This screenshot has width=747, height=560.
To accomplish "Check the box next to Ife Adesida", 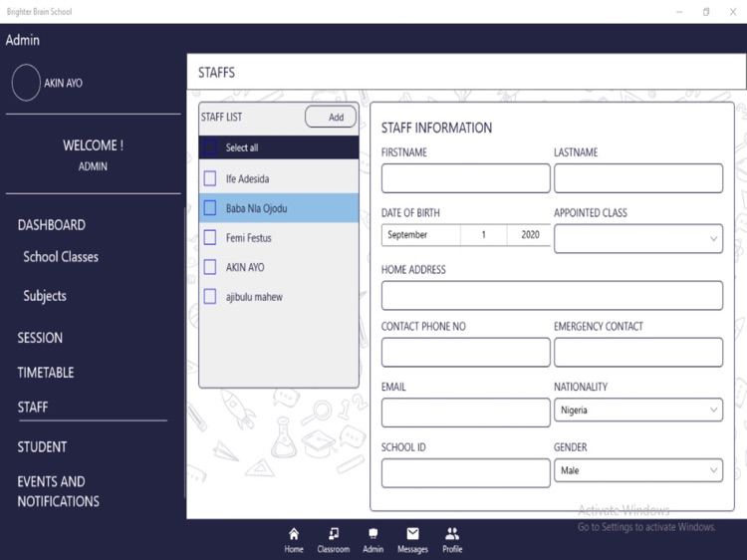I will click(210, 178).
